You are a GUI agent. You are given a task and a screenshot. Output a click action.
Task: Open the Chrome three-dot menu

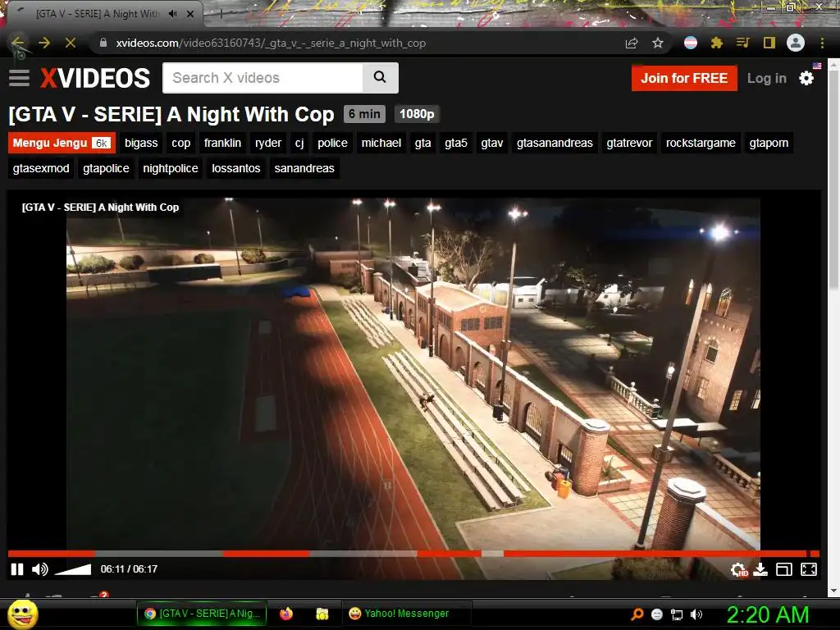pos(822,43)
